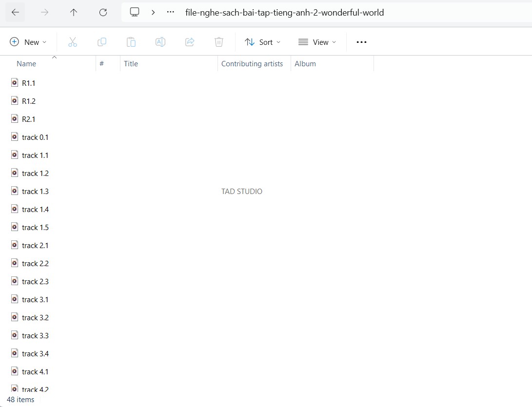532x407 pixels.
Task: Click the Cut scissors icon
Action: click(x=73, y=42)
